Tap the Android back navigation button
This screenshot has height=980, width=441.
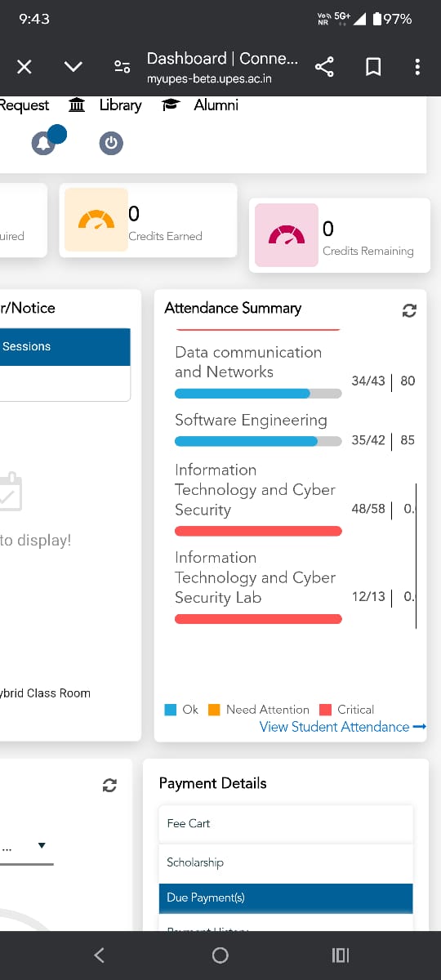pos(99,955)
